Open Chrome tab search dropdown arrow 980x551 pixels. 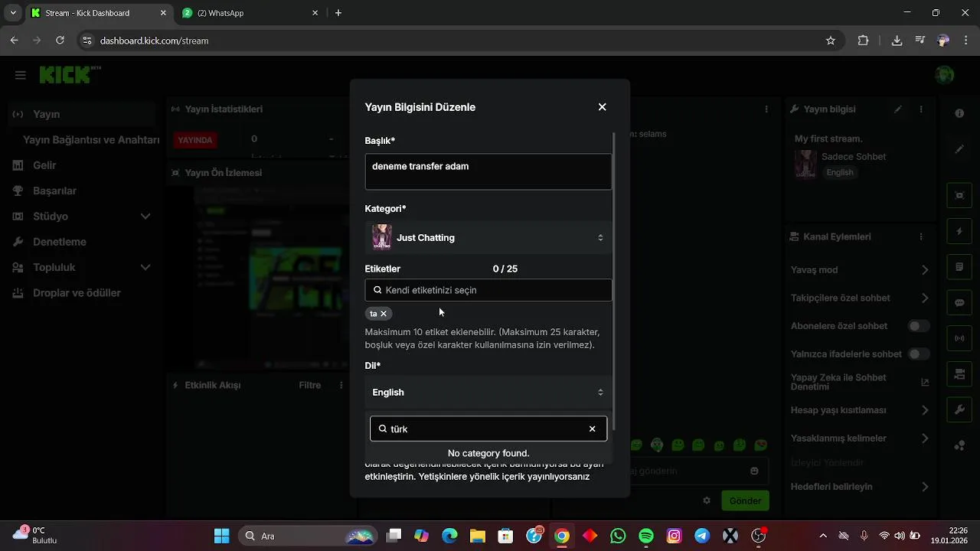(13, 13)
